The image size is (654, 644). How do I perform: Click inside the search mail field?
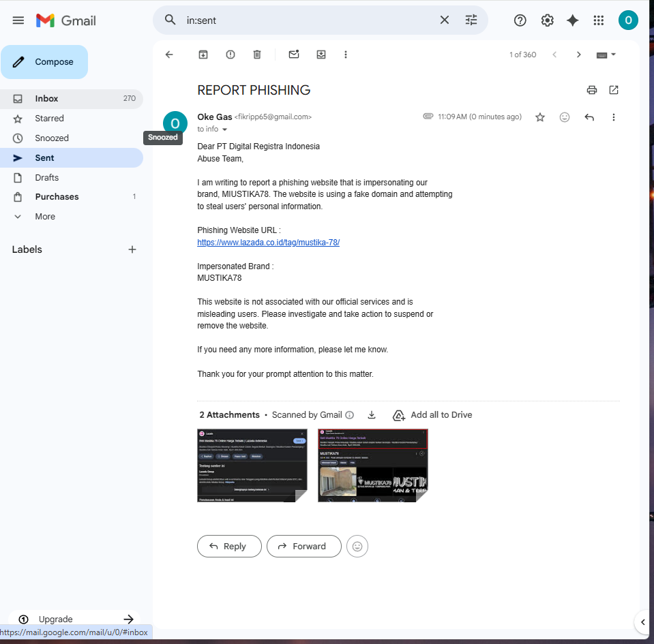coord(309,20)
